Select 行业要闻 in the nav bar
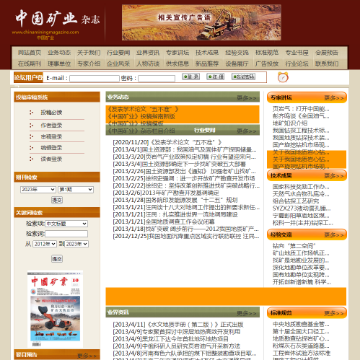Screen dimensions: 360x360 (x=118, y=53)
